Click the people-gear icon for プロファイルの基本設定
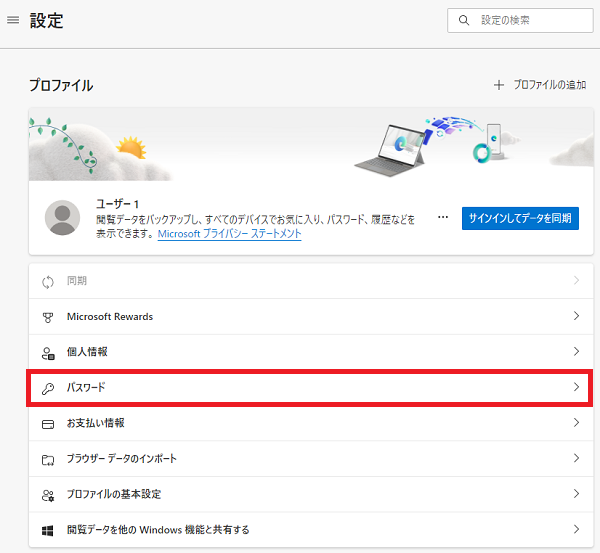Screen dimensions: 600x553 (x=48, y=496)
